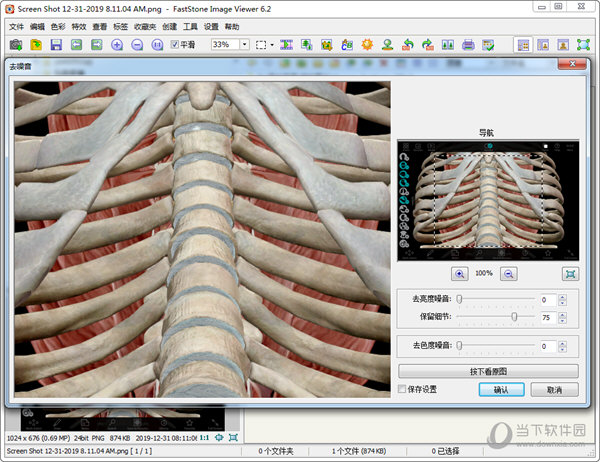
Task: Click the actual size toolbar icon
Action: (x=157, y=45)
